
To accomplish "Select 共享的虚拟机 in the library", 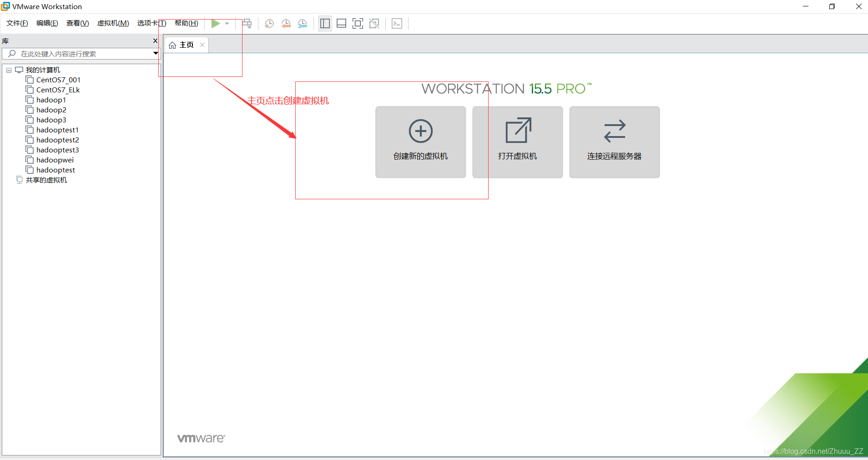I will click(46, 180).
